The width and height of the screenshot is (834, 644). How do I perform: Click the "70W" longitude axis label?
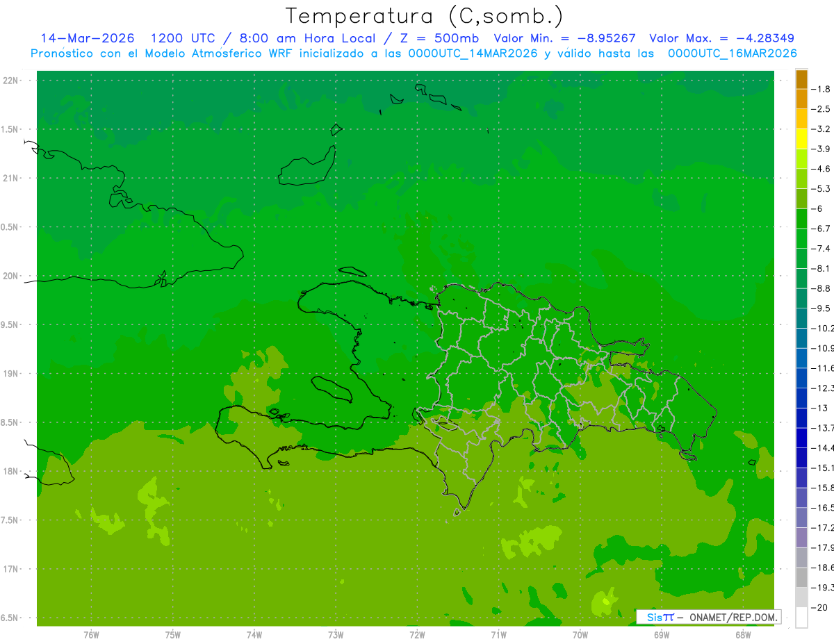tap(580, 635)
